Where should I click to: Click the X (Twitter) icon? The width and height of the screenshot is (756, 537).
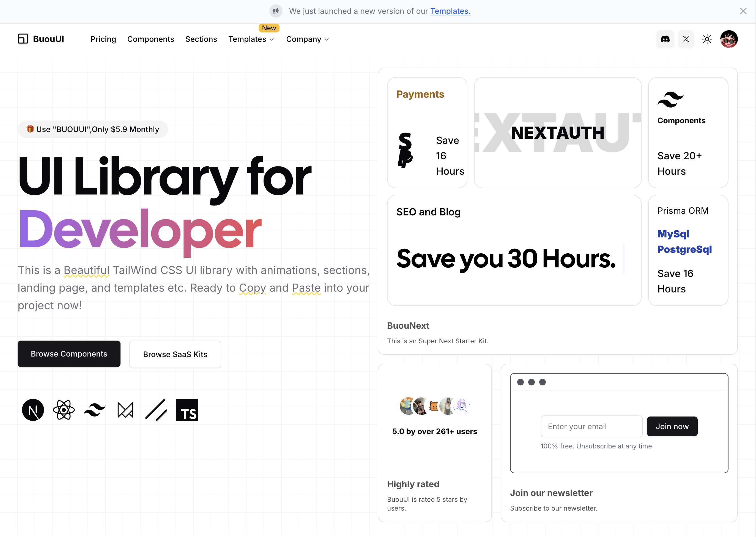pos(686,39)
